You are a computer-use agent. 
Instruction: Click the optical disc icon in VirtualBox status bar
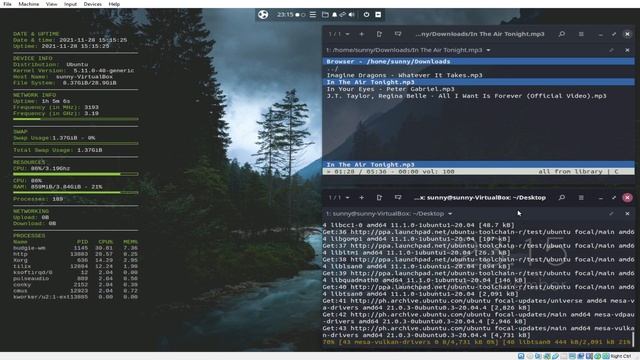pos(530,356)
